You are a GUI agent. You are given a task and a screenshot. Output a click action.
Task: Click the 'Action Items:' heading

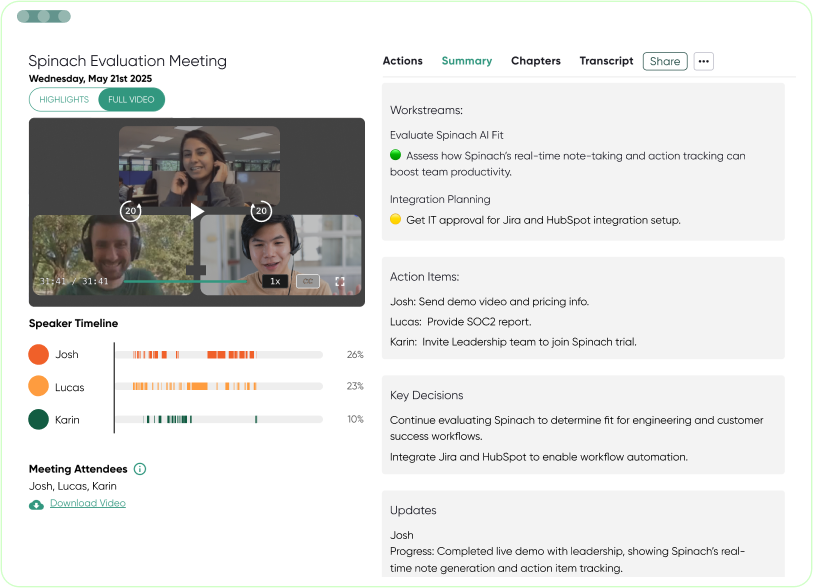coord(425,277)
